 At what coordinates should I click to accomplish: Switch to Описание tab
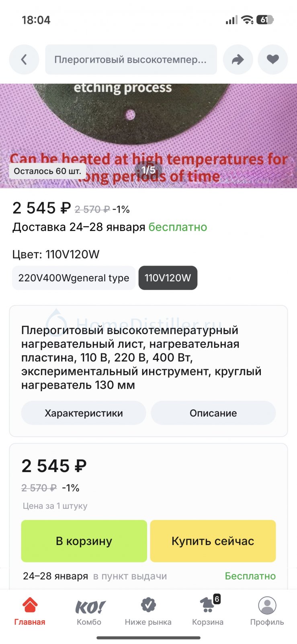tap(213, 413)
